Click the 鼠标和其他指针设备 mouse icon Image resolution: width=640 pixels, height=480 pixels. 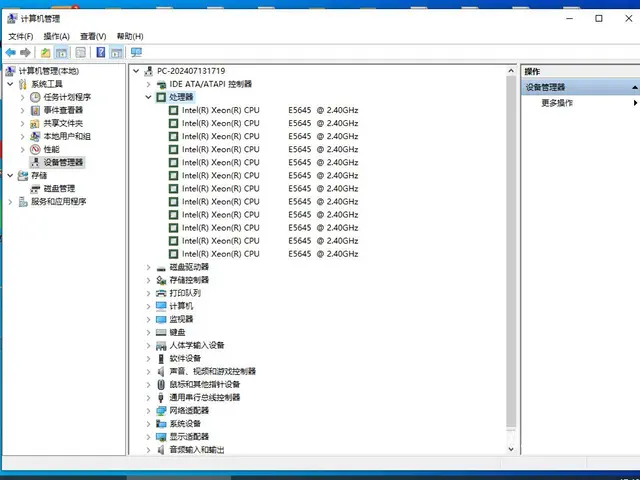click(161, 384)
